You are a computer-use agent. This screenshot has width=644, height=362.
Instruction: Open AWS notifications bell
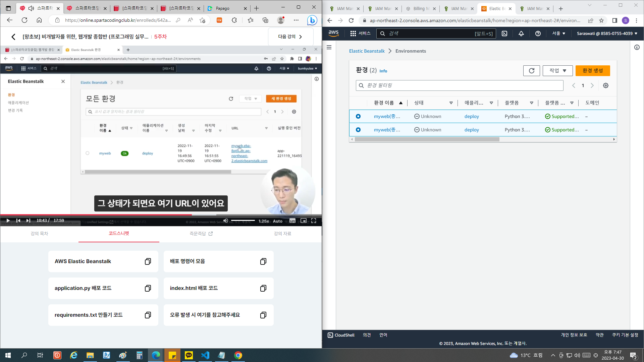[521, 34]
